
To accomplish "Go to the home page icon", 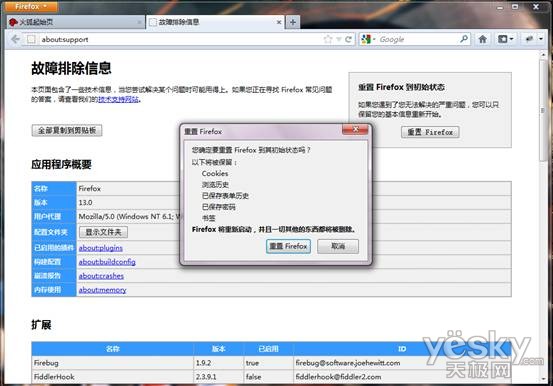I will pos(483,39).
